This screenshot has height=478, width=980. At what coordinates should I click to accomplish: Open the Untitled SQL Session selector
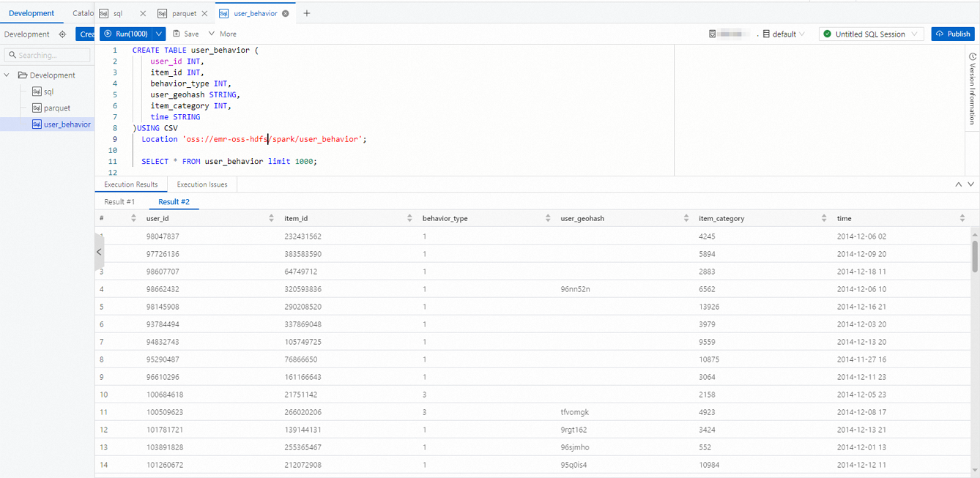pos(871,34)
